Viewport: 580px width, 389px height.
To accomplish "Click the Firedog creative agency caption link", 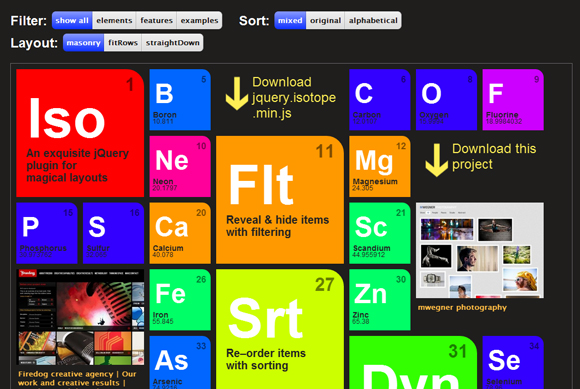I will pyautogui.click(x=77, y=379).
